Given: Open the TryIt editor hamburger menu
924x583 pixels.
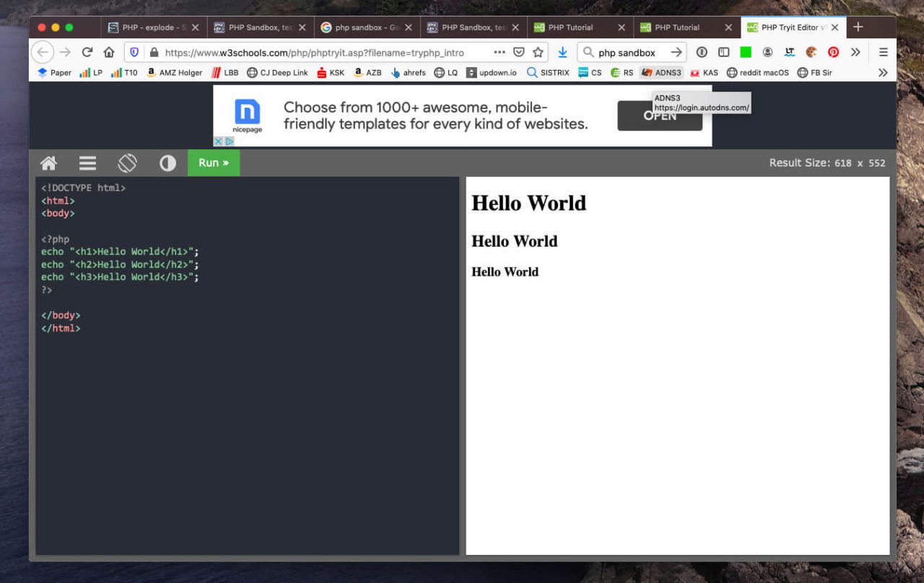Looking at the screenshot, I should pyautogui.click(x=87, y=163).
